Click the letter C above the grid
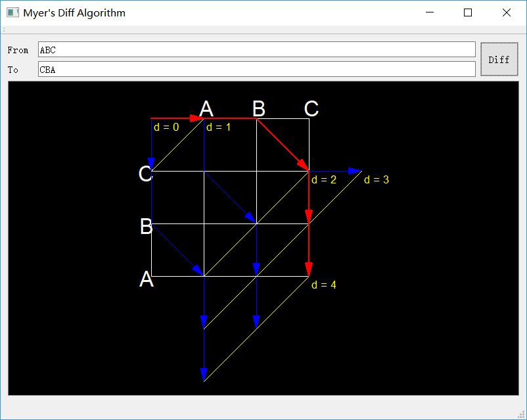527x420 pixels. coord(309,108)
